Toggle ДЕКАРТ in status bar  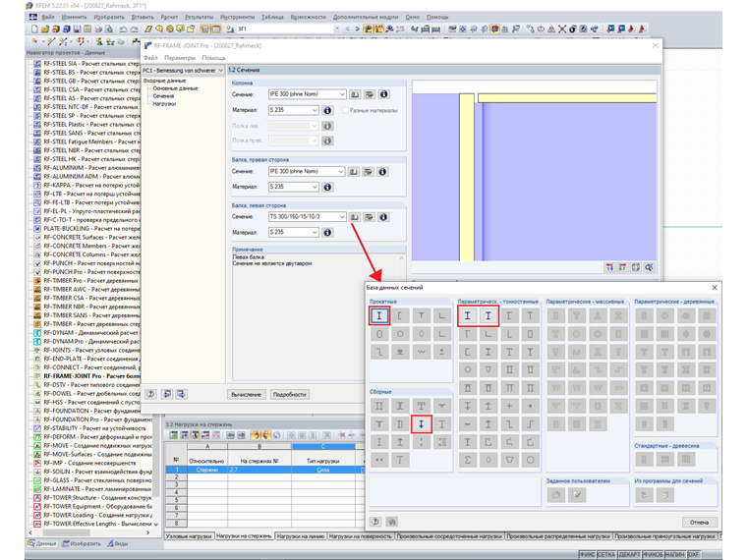(x=629, y=555)
